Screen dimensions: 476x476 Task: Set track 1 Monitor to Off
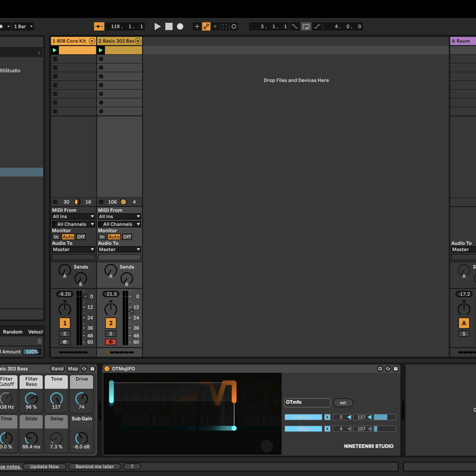(81, 237)
